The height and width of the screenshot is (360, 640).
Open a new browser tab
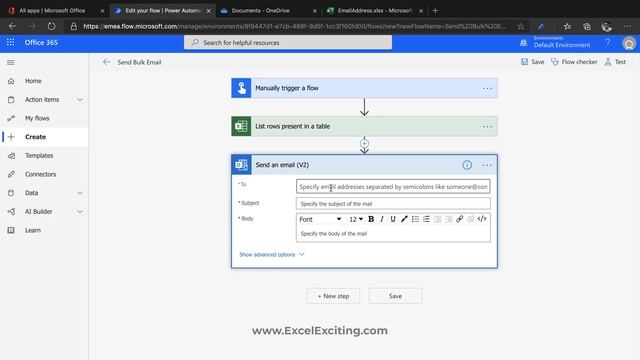pyautogui.click(x=435, y=11)
